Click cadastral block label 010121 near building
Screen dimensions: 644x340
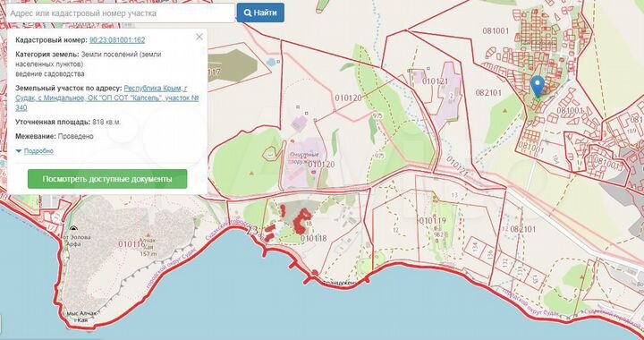click(x=436, y=81)
